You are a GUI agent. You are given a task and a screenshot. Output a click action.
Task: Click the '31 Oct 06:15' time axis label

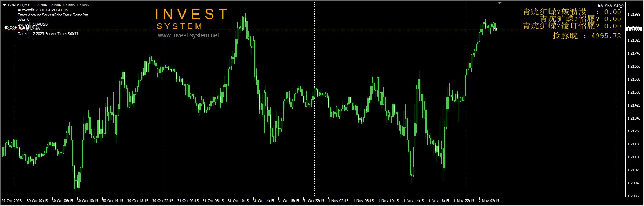213,201
